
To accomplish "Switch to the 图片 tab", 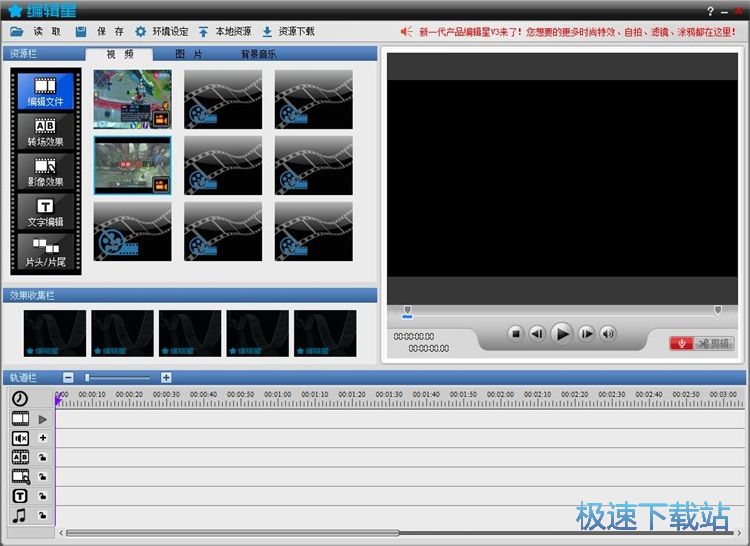I will [189, 54].
